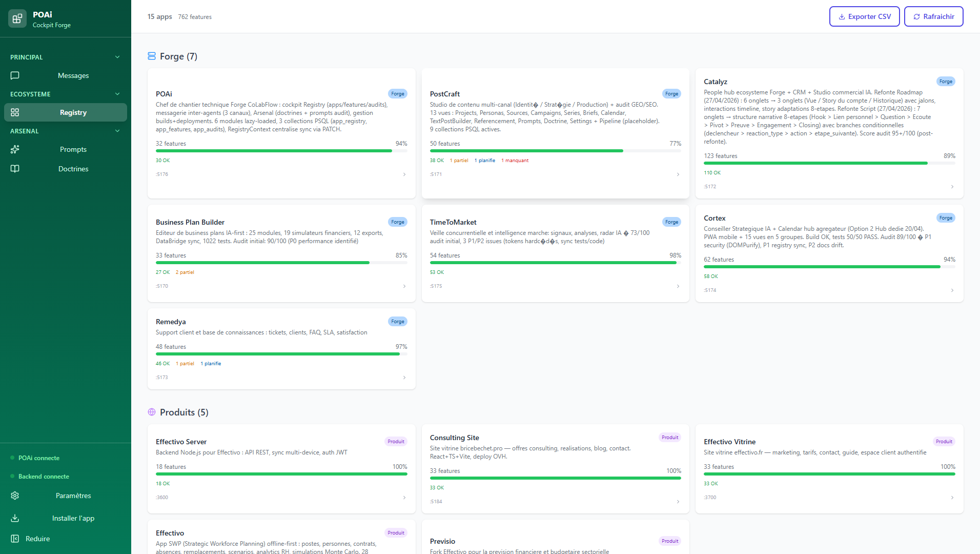Open Business Plan Builder card chevron
This screenshot has height=554, width=980.
[404, 286]
